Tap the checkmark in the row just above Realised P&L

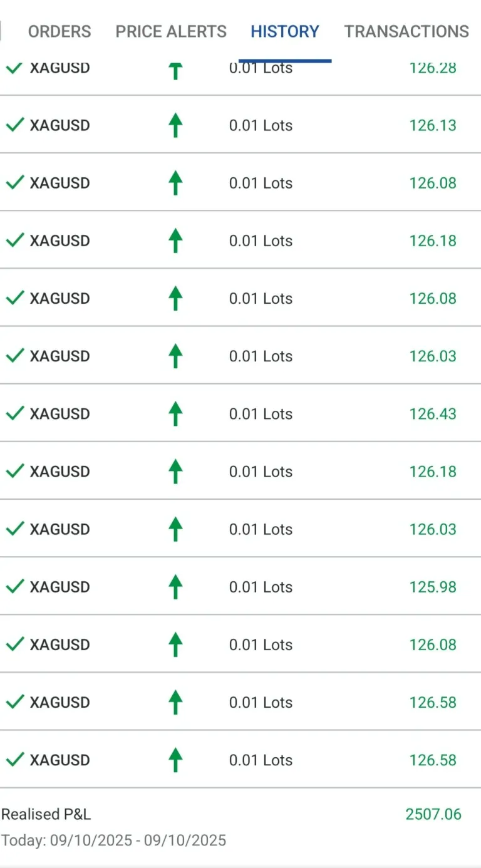14,759
